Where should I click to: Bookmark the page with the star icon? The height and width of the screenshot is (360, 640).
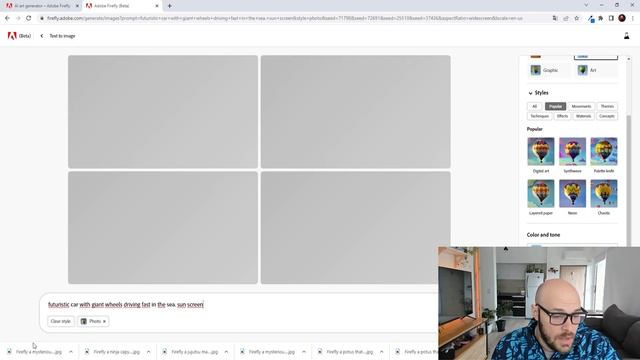pyautogui.click(x=577, y=18)
